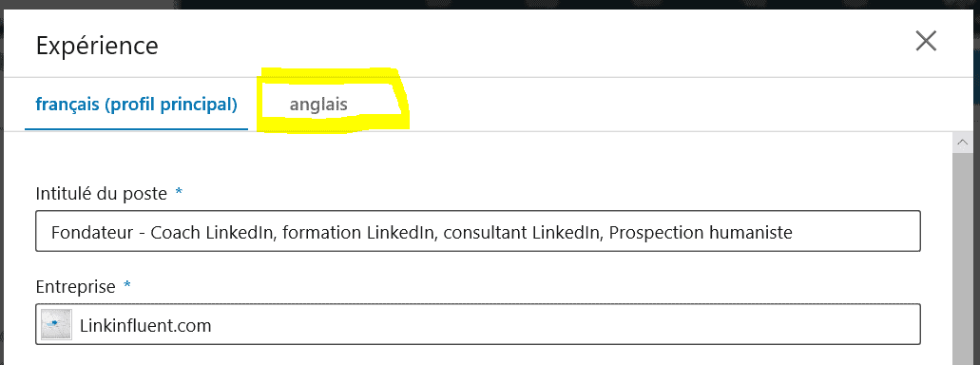Click the words Coach LinkedIn in title
This screenshot has height=365, width=980.
tap(211, 233)
